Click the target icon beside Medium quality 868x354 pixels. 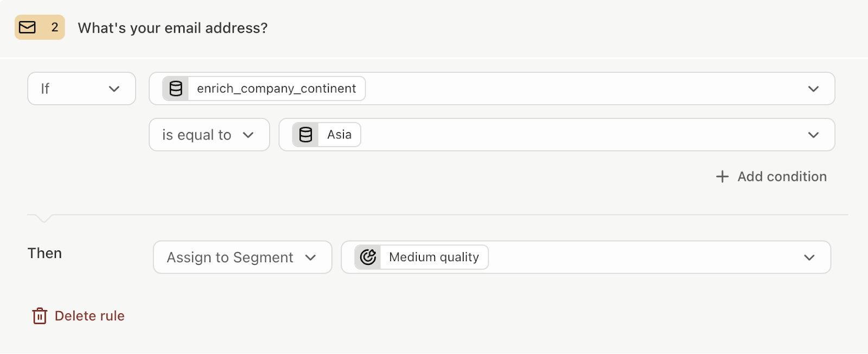point(368,257)
